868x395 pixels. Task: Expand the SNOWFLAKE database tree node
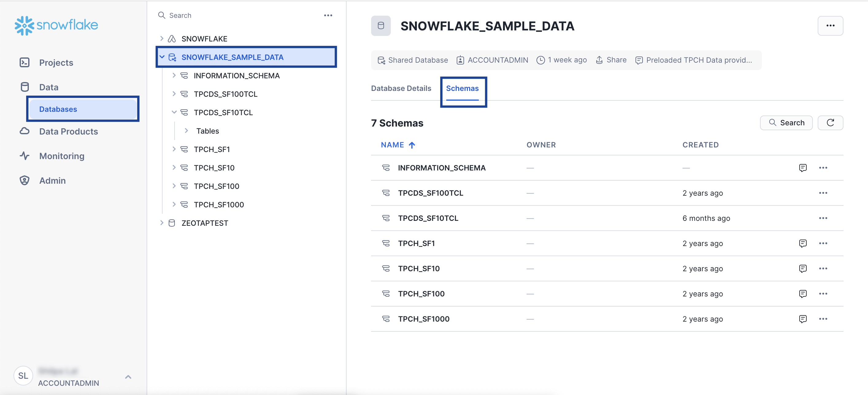[162, 39]
